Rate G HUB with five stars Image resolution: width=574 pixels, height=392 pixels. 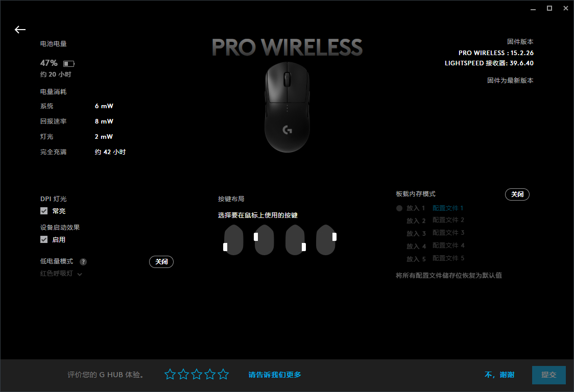[223, 374]
